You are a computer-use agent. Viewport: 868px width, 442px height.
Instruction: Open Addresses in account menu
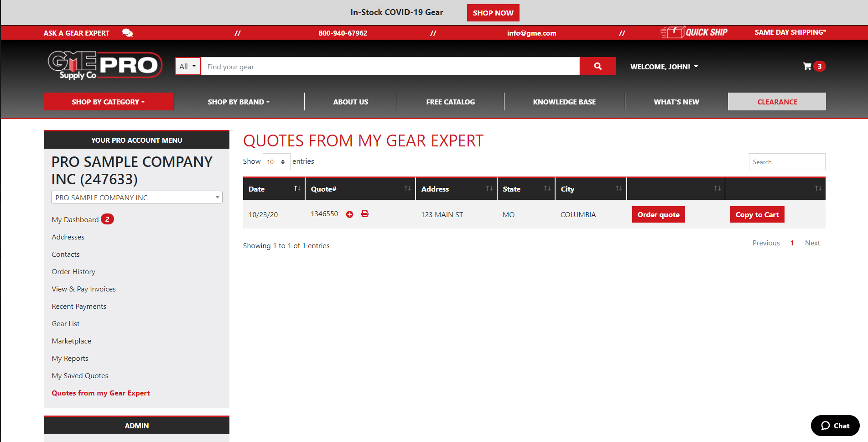pos(68,237)
